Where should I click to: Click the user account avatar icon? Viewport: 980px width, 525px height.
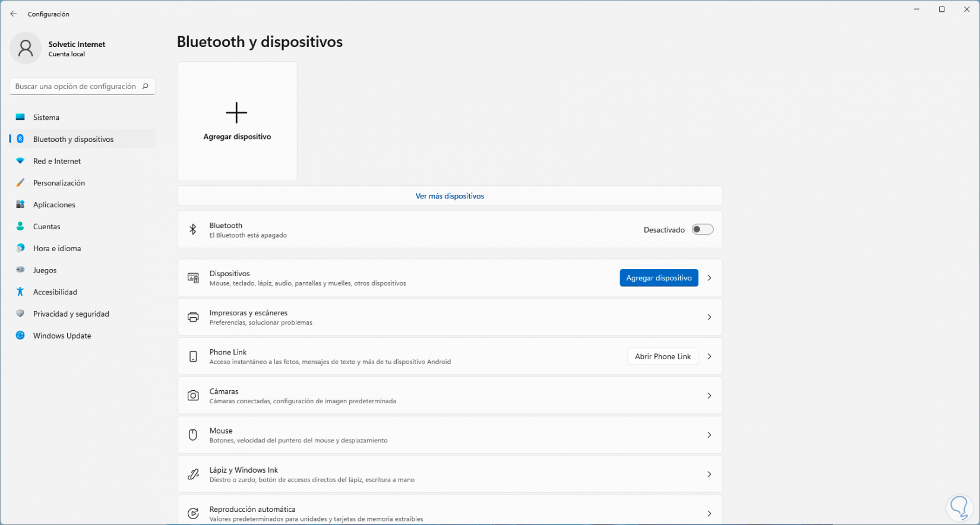[26, 48]
